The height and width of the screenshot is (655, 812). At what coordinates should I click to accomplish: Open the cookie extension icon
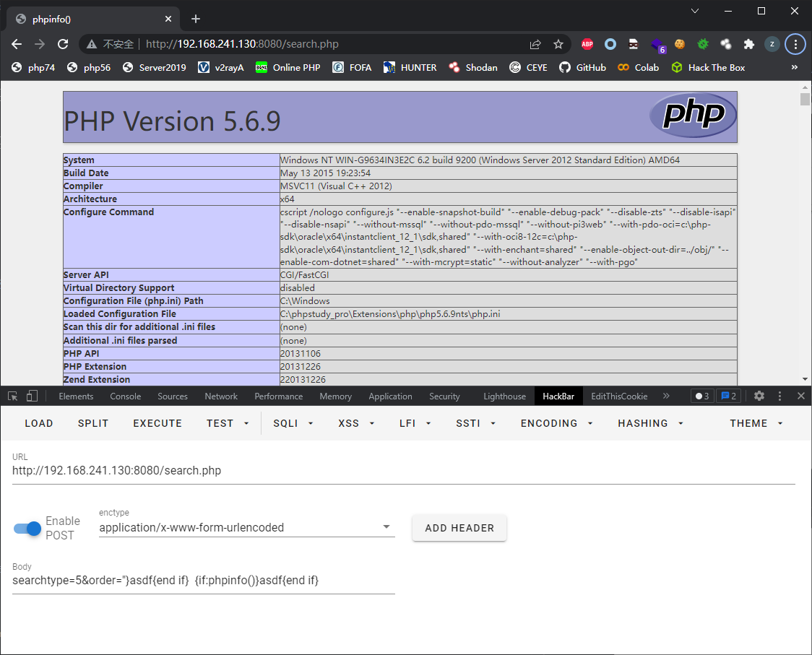[x=679, y=44]
